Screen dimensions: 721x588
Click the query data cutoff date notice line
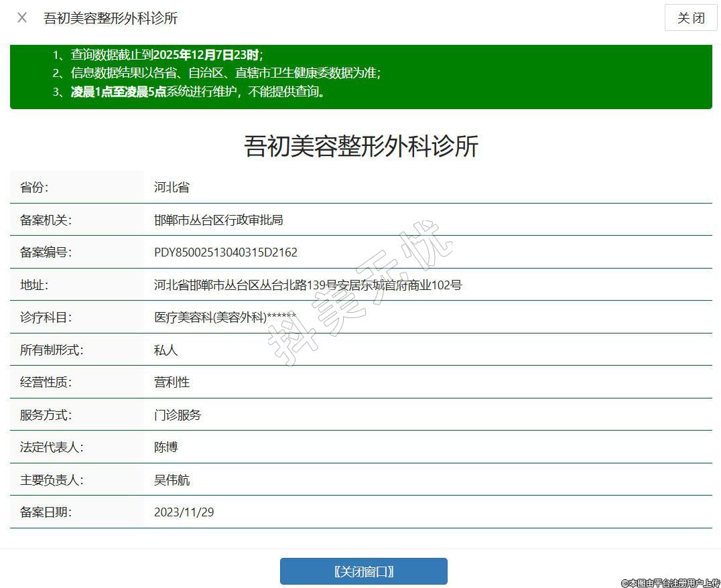coord(157,56)
